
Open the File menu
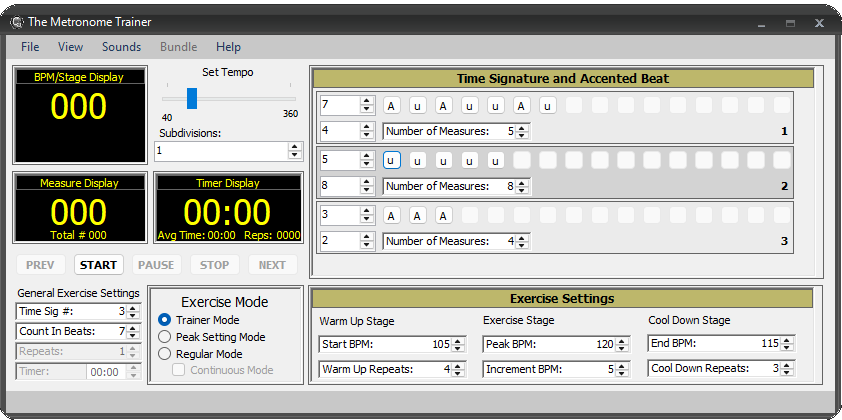pos(30,47)
